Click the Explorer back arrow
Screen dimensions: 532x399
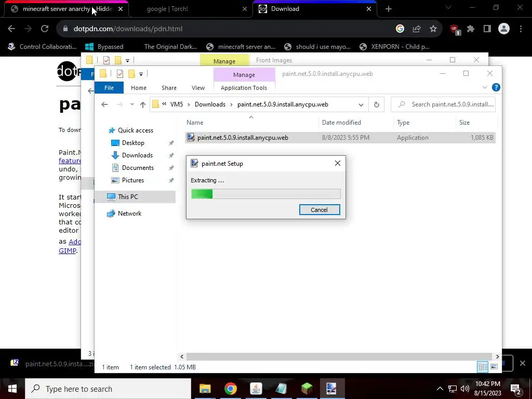[x=104, y=104]
